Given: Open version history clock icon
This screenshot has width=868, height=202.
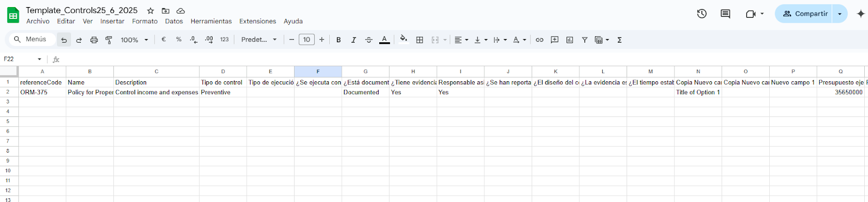Looking at the screenshot, I should pos(701,14).
